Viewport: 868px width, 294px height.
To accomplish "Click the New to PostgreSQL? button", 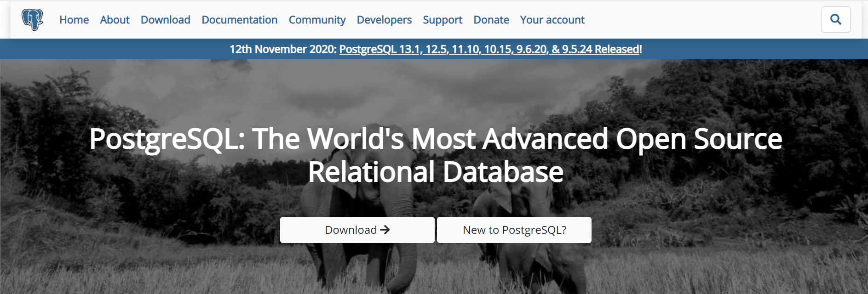I will tap(514, 230).
